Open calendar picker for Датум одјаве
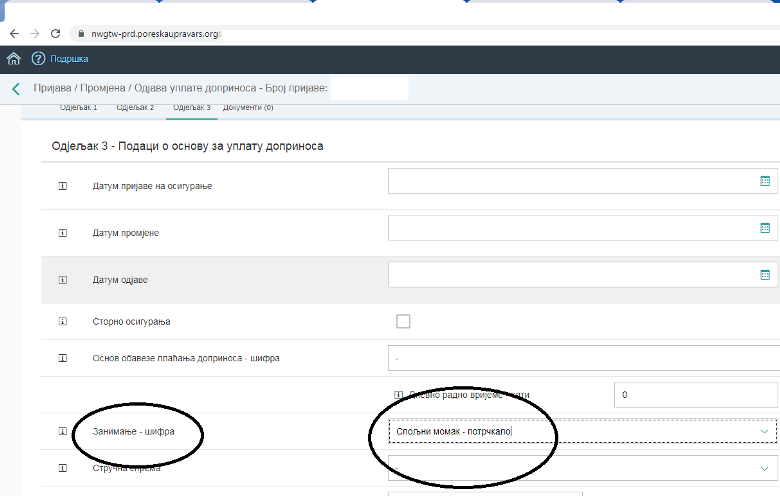The width and height of the screenshot is (780, 496). point(765,274)
